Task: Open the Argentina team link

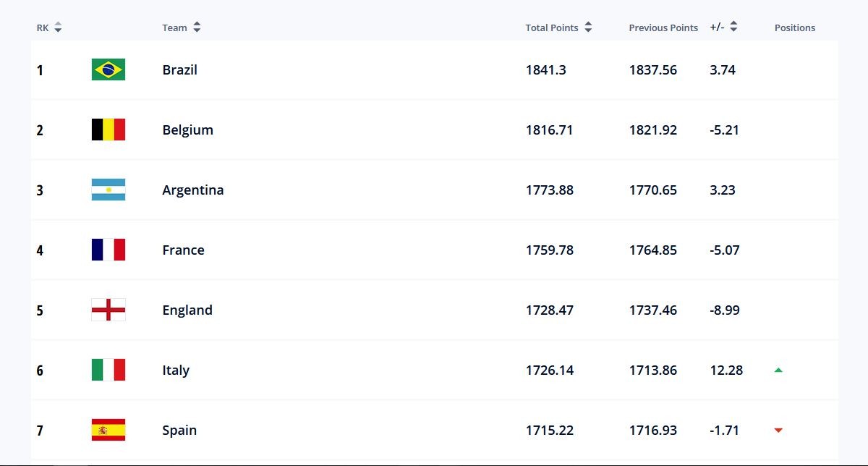Action: (x=193, y=190)
